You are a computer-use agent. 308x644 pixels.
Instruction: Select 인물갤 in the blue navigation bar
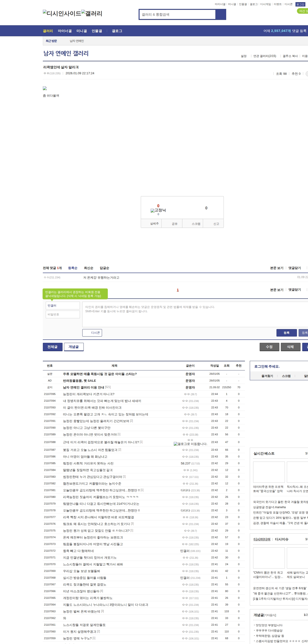[x=97, y=31]
